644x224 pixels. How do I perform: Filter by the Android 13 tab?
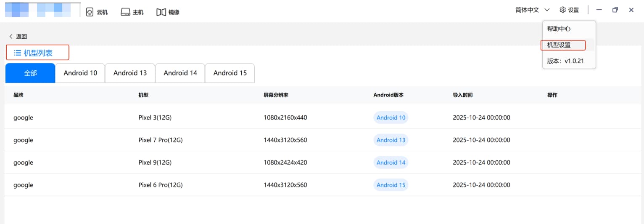pos(130,73)
